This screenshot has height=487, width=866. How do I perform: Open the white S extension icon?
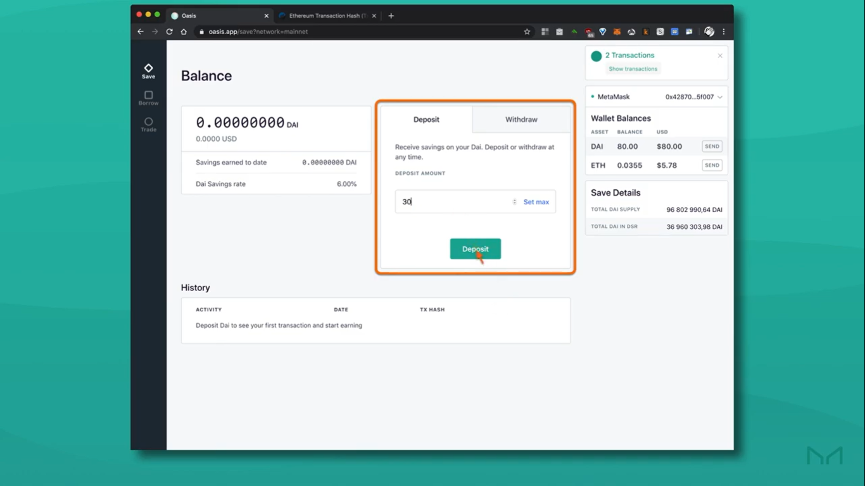[x=660, y=32]
